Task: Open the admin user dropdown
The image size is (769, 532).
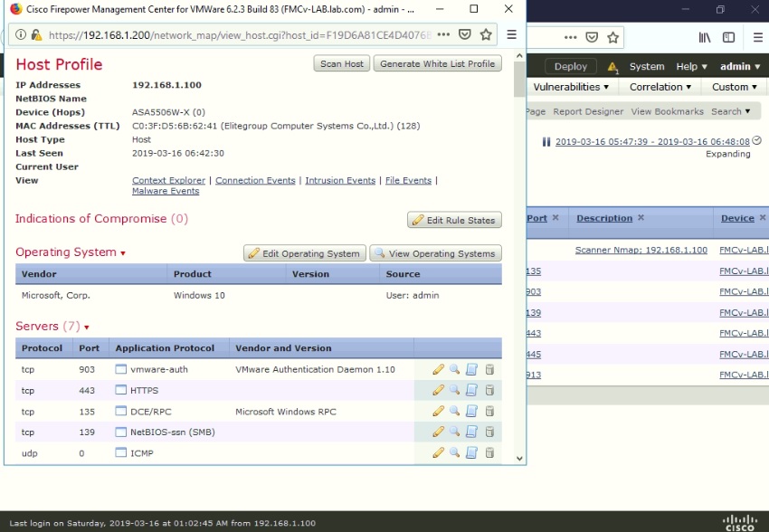Action: click(739, 67)
